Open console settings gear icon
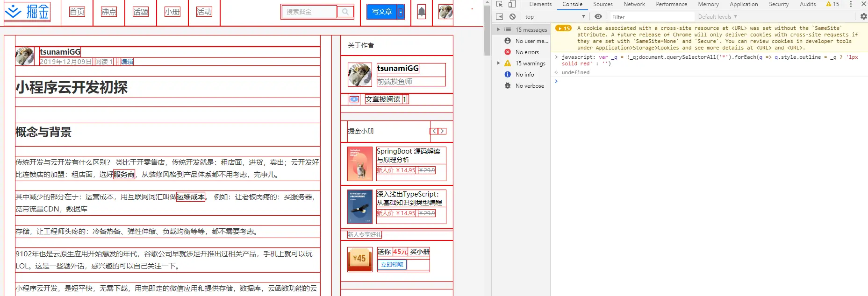868x296 pixels. 863,16
